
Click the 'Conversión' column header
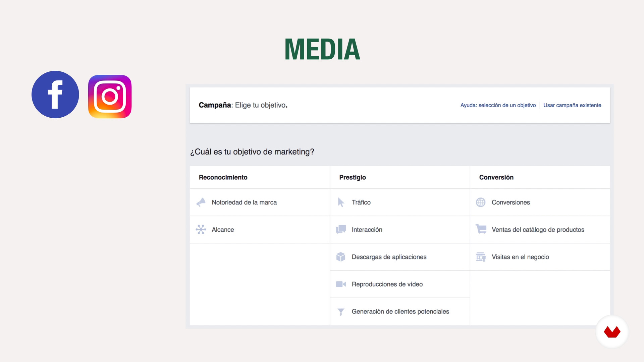pyautogui.click(x=496, y=177)
